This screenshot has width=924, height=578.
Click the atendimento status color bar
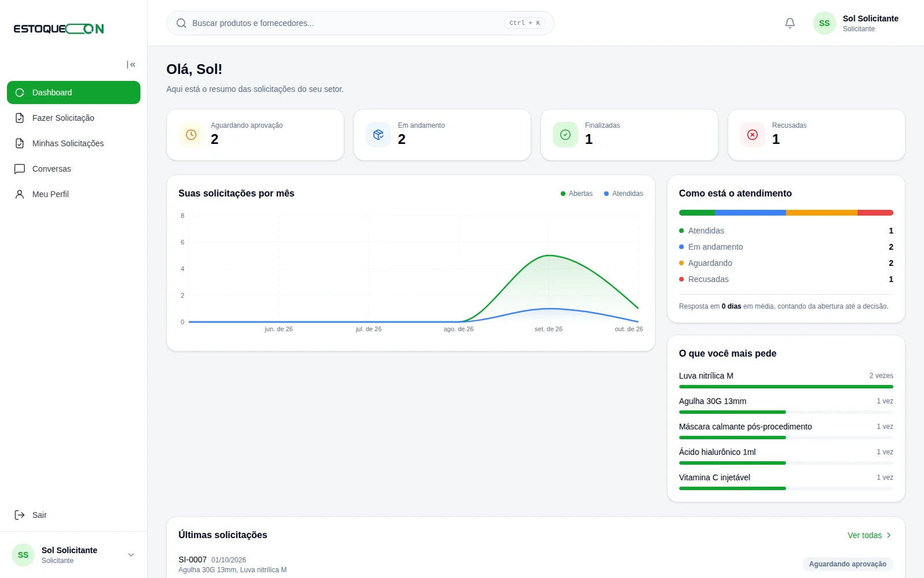(x=786, y=213)
